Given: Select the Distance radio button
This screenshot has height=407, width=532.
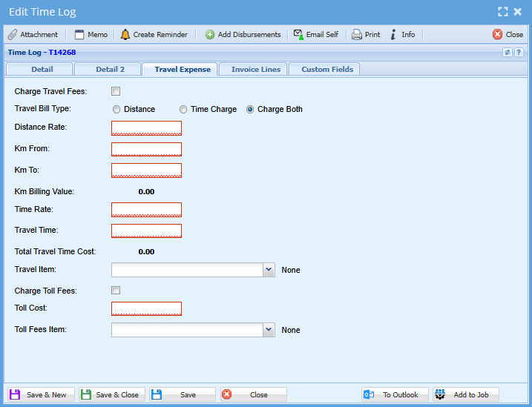Looking at the screenshot, I should [116, 110].
